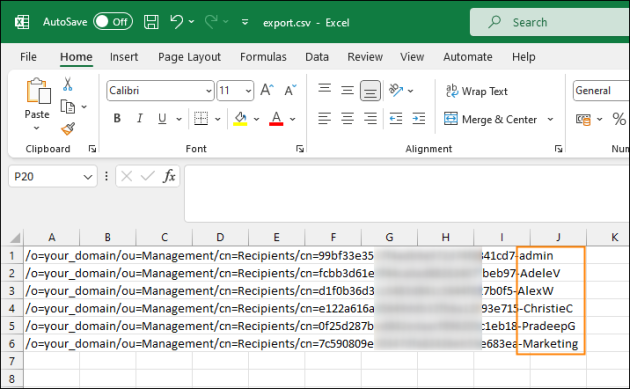Open the Fill Color dropdown arrow
The width and height of the screenshot is (630, 389).
tap(256, 119)
